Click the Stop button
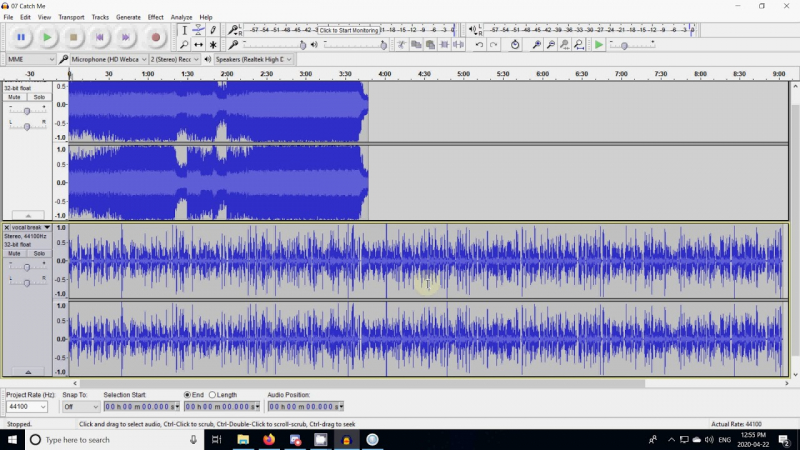The width and height of the screenshot is (800, 450). pyautogui.click(x=74, y=37)
